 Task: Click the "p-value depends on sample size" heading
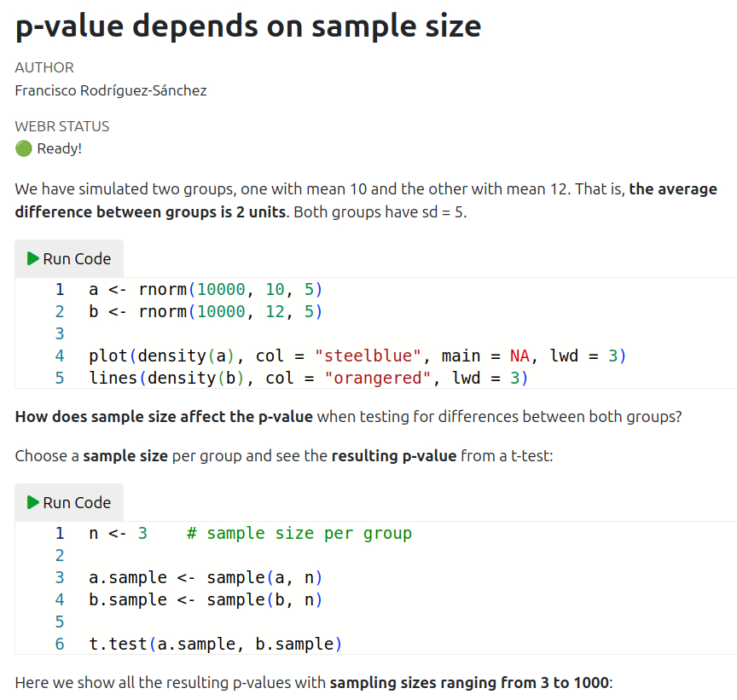click(x=248, y=26)
